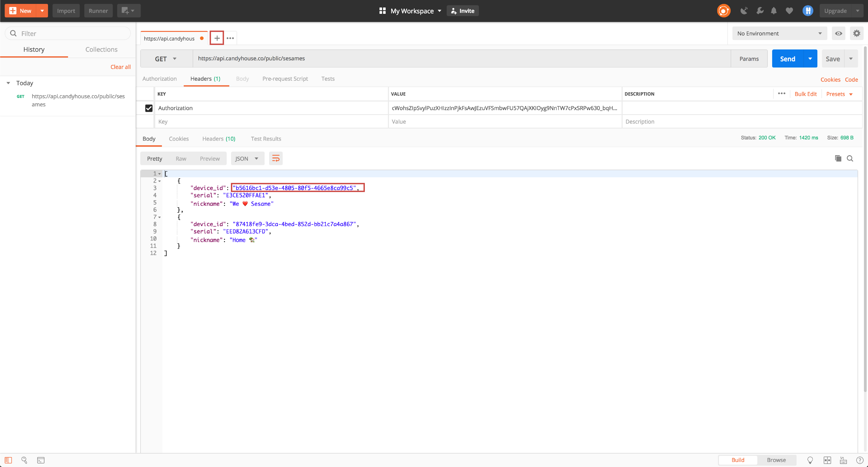Open settings via the wrench icon
Viewport: 868px width, 467px height.
pos(760,11)
